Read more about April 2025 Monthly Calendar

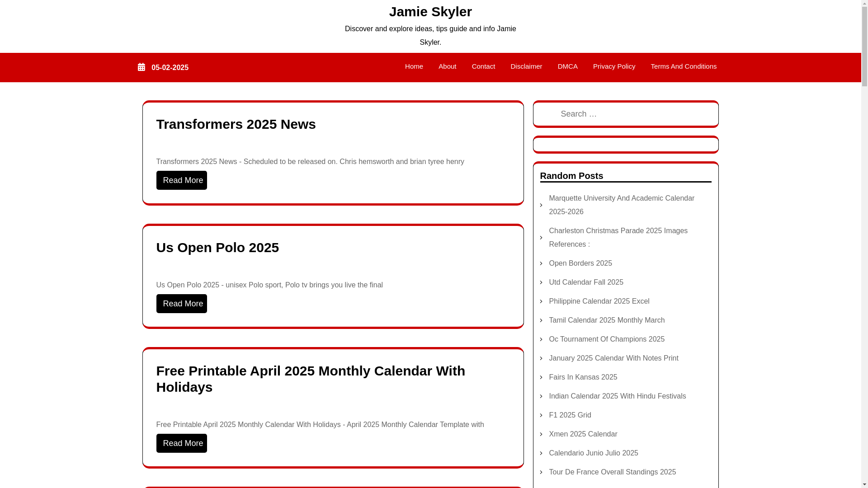(x=182, y=443)
